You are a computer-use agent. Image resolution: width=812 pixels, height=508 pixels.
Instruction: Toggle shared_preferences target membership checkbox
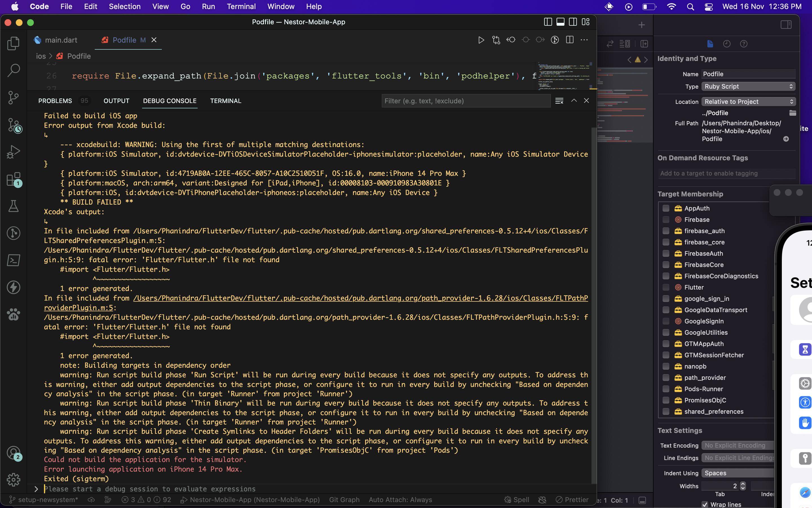point(666,411)
